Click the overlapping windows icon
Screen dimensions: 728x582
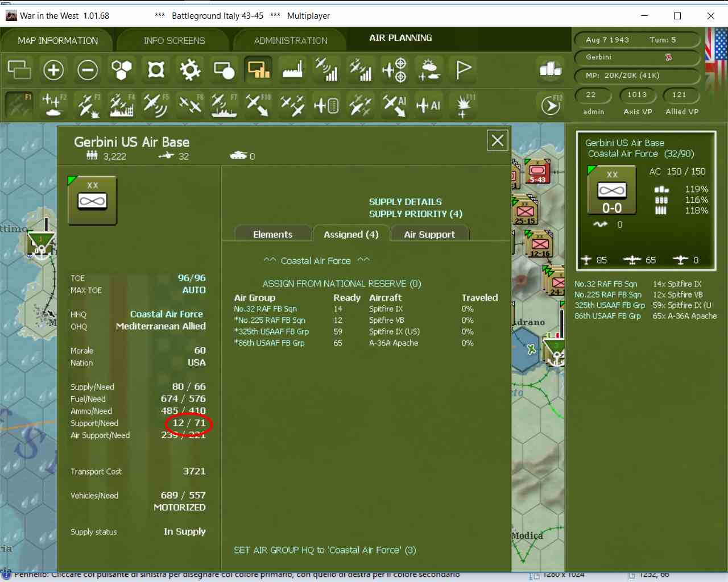[19, 70]
